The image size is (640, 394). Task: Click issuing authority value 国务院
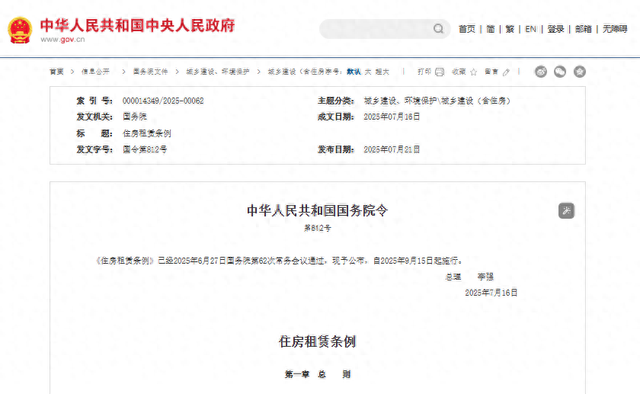click(x=135, y=117)
